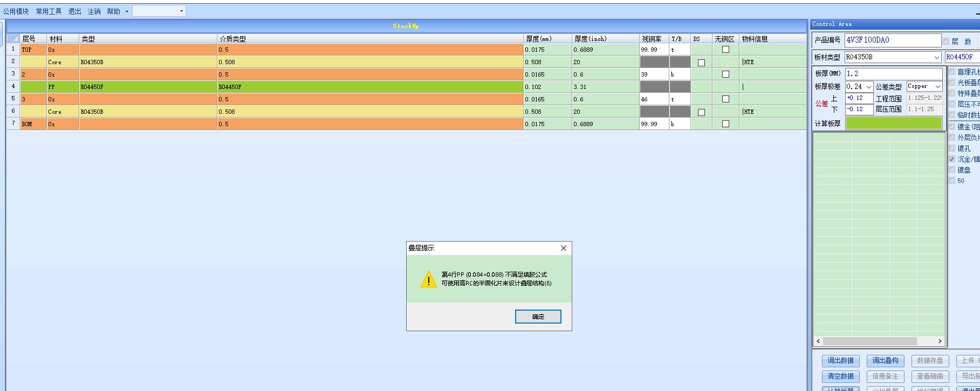Screen dimensions: 980x391
Task: Click the T/B cell 't' in TOP row
Action: pyautogui.click(x=680, y=50)
